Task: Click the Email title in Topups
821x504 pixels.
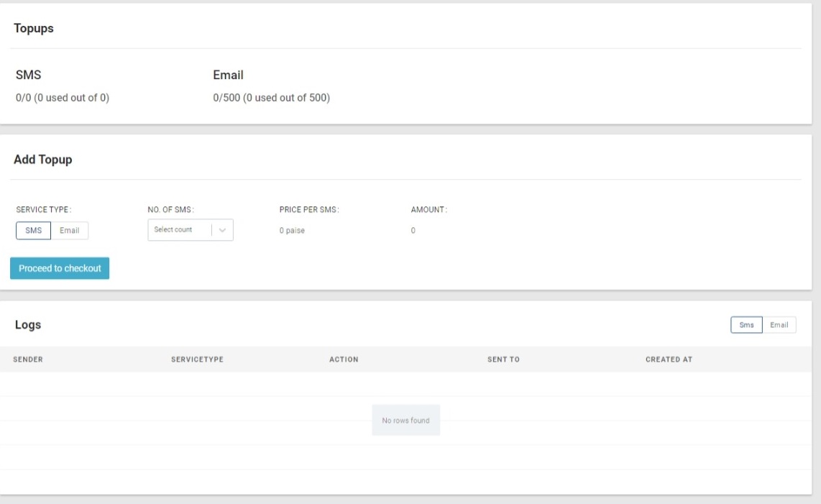Action: coord(229,75)
